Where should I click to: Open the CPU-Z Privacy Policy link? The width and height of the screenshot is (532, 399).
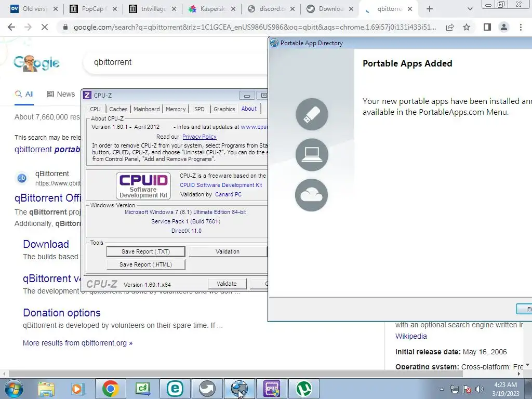[199, 137]
